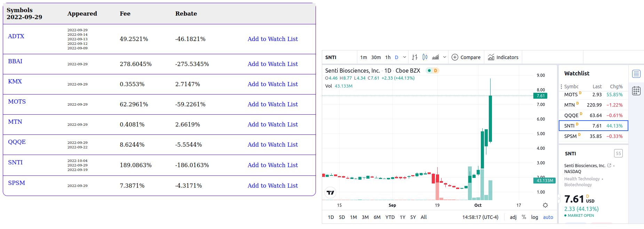This screenshot has height=229, width=644.
Task: Select the Area chart style icon
Action: [435, 57]
